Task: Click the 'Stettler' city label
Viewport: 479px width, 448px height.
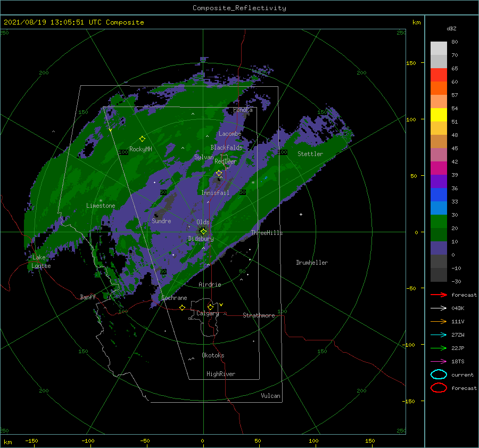Action: (x=310, y=154)
